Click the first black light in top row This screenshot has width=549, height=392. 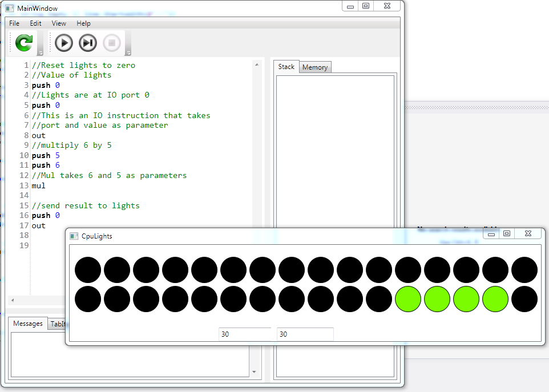88,270
